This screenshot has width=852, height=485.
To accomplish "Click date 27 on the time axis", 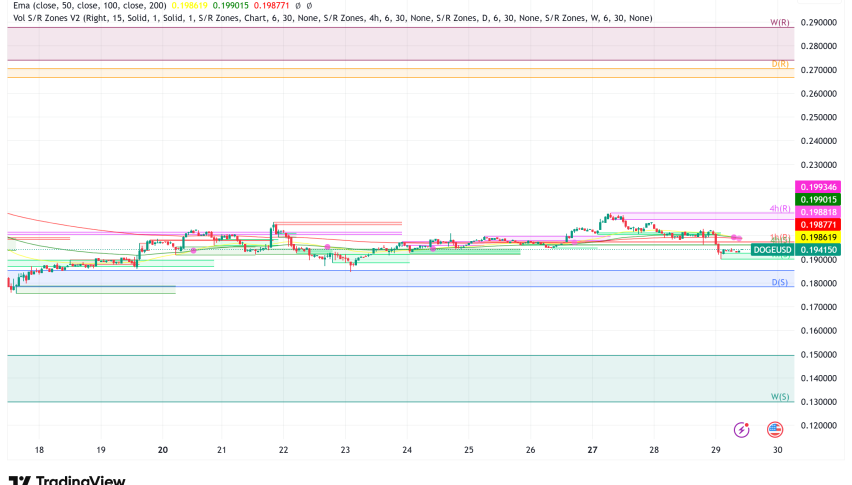I will (592, 451).
